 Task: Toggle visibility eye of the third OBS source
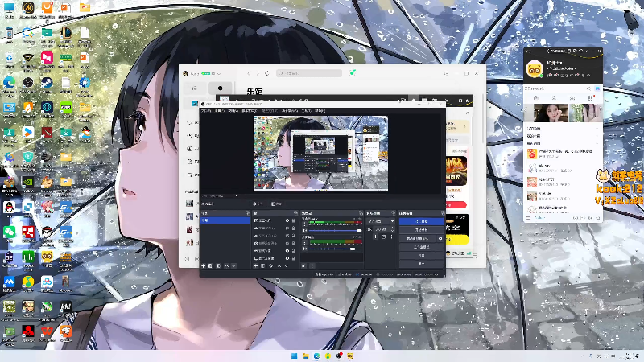(287, 236)
